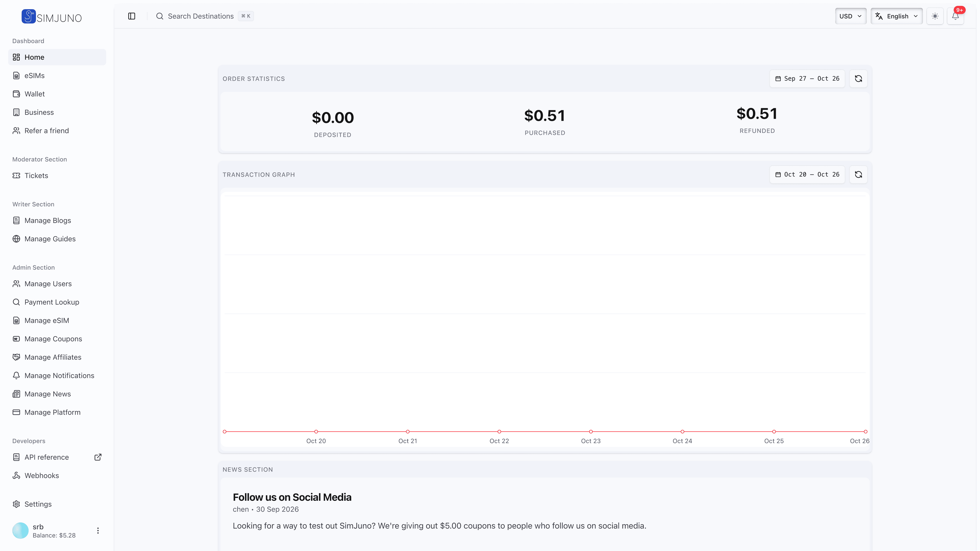The width and height of the screenshot is (980, 551).
Task: Open Manage Blogs
Action: click(x=57, y=221)
